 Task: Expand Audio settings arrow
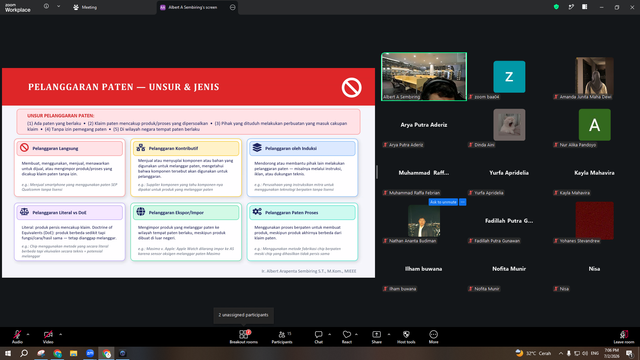click(28, 334)
